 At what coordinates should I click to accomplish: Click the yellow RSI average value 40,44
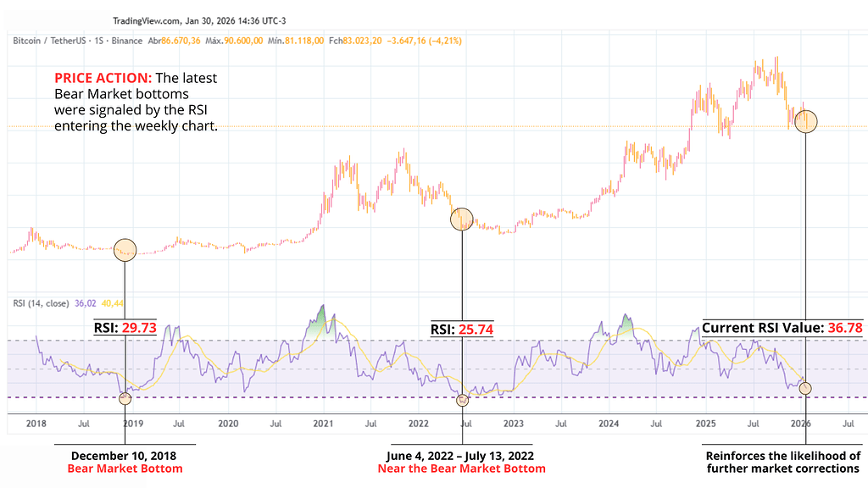click(114, 302)
